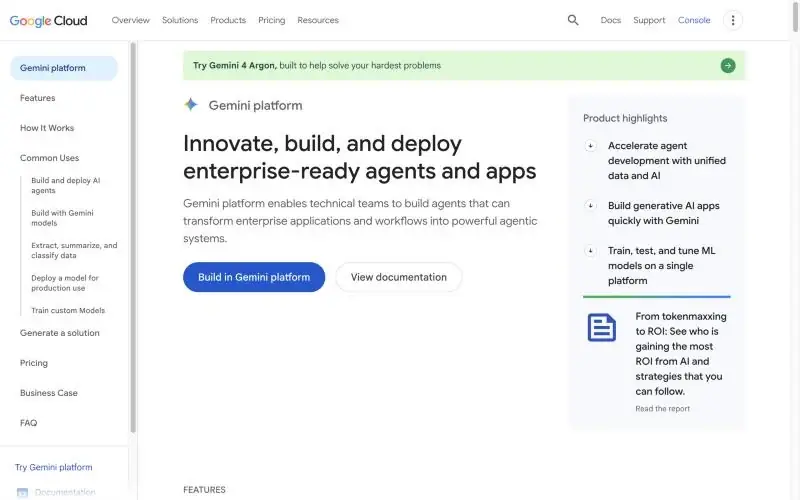Click the sidebar vertical scrollbar
Viewport: 800px width, 500px height.
pyautogui.click(x=133, y=238)
